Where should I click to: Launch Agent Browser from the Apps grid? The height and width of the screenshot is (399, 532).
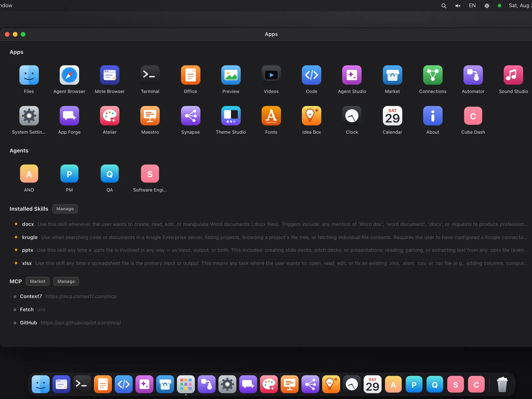(69, 75)
